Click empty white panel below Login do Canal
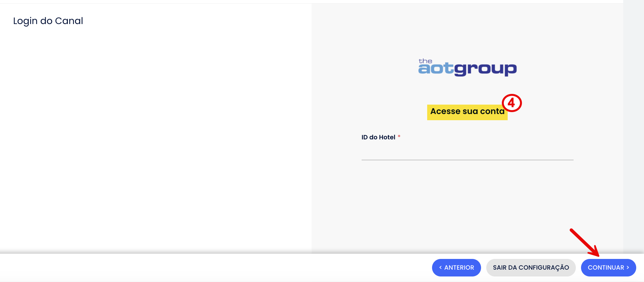This screenshot has width=644, height=282. click(156, 130)
